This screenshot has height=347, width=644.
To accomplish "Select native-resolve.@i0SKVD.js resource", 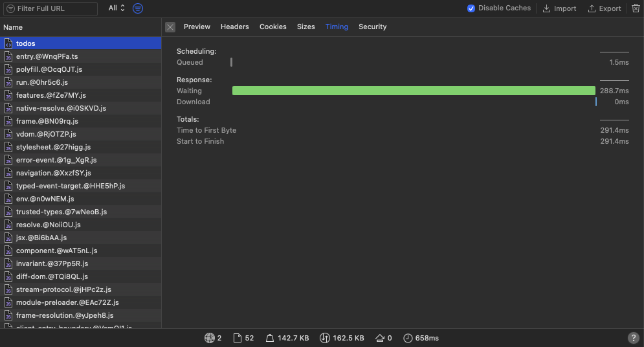I will coord(80,108).
